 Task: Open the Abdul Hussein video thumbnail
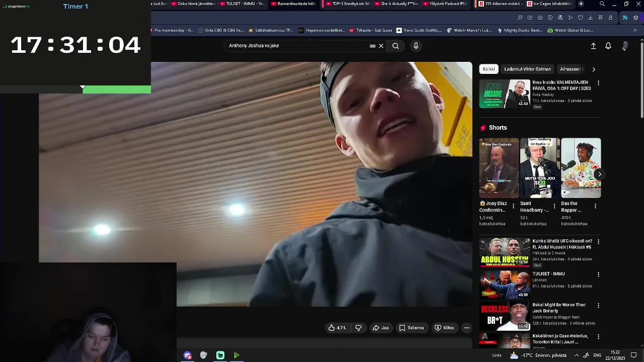[505, 252]
